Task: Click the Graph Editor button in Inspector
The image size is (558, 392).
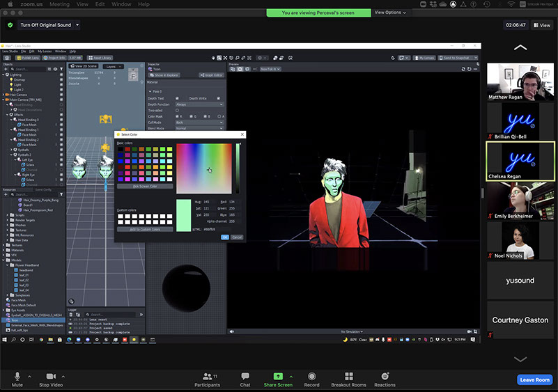Action: click(210, 75)
